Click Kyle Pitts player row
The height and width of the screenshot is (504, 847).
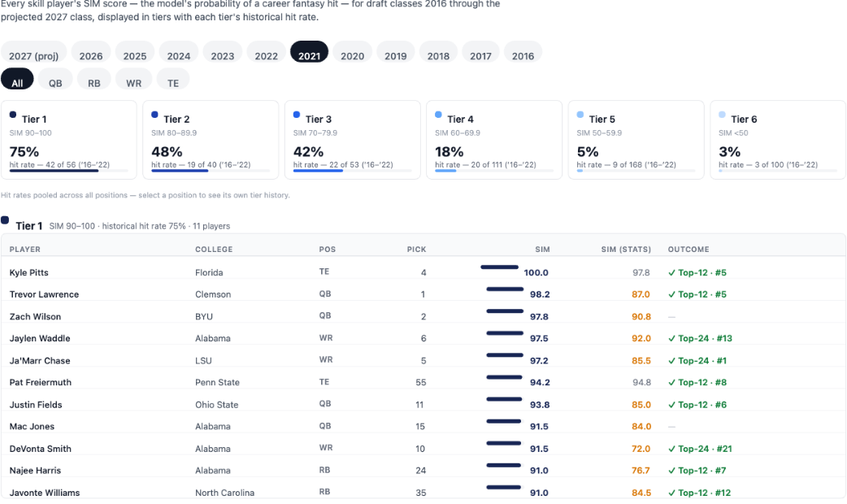(x=423, y=272)
